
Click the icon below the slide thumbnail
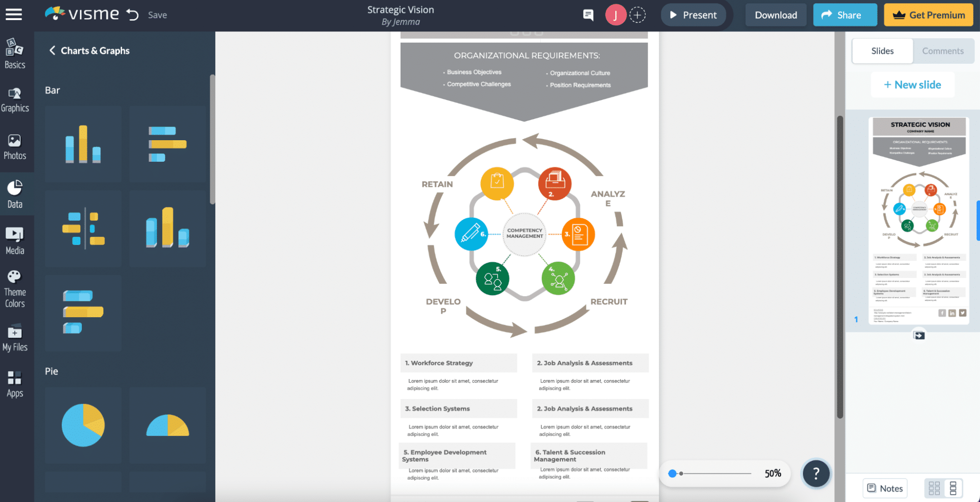919,335
